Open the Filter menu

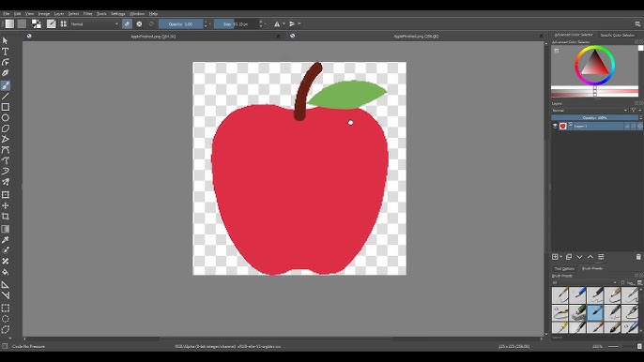click(x=88, y=13)
